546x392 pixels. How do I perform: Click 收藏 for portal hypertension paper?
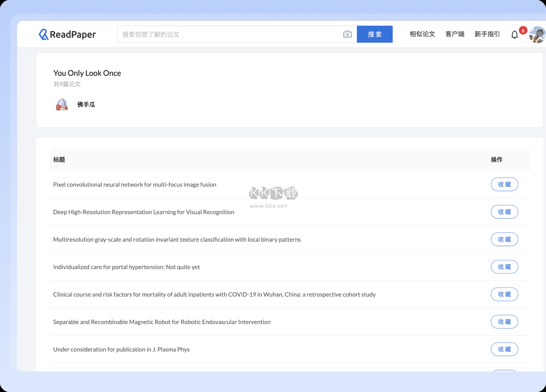pos(504,267)
